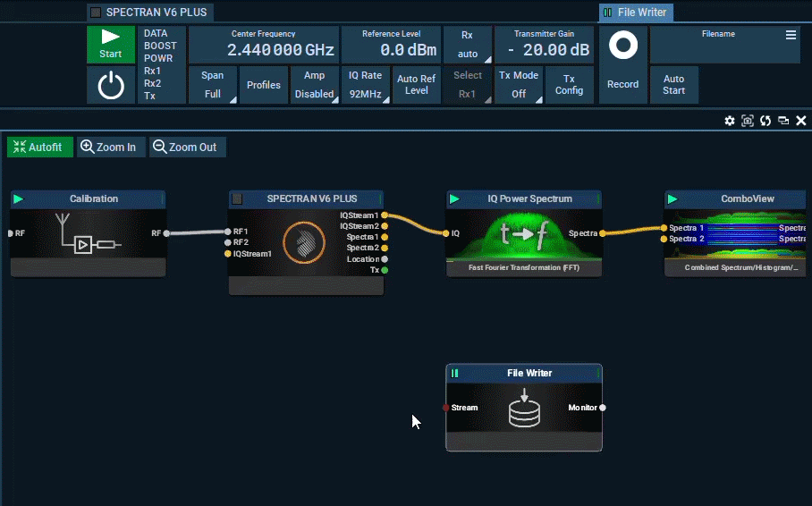Image resolution: width=812 pixels, height=506 pixels.
Task: Click the Stream input port on File Writer
Action: click(446, 408)
